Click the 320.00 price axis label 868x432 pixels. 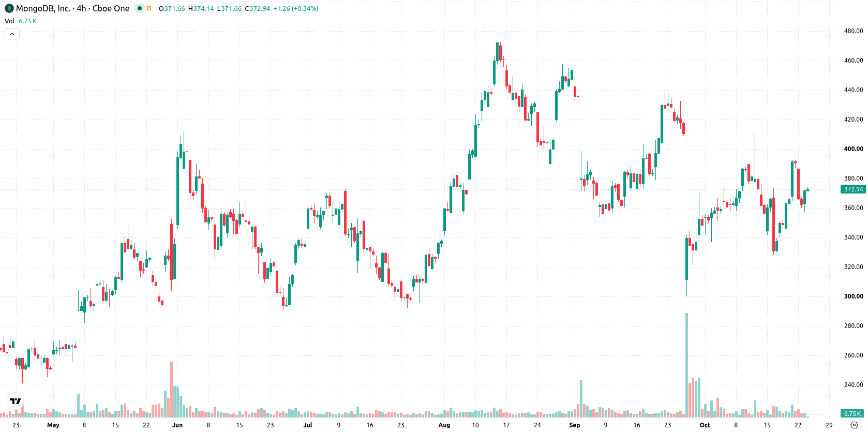coord(854,267)
